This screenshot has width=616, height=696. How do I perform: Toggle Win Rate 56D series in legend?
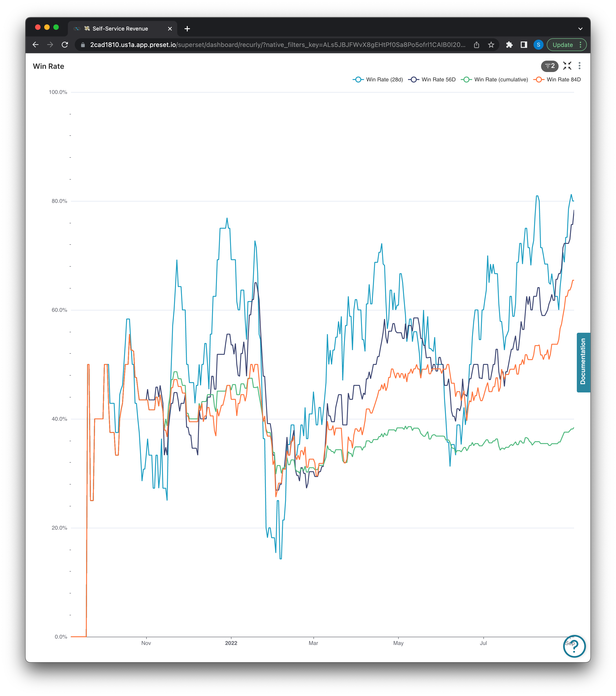[x=432, y=79]
